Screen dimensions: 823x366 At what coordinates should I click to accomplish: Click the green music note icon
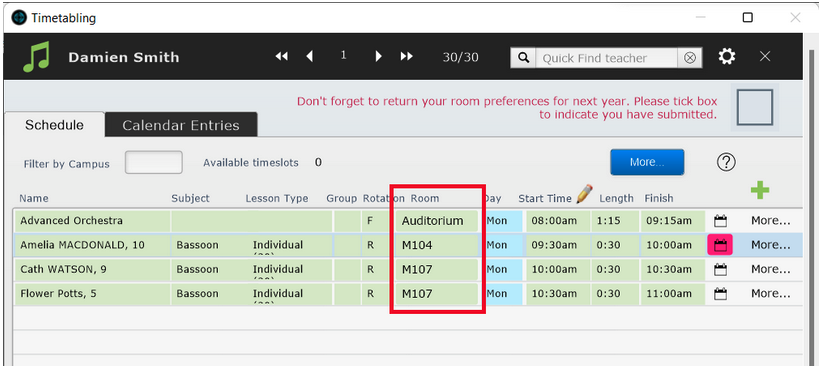[x=36, y=57]
